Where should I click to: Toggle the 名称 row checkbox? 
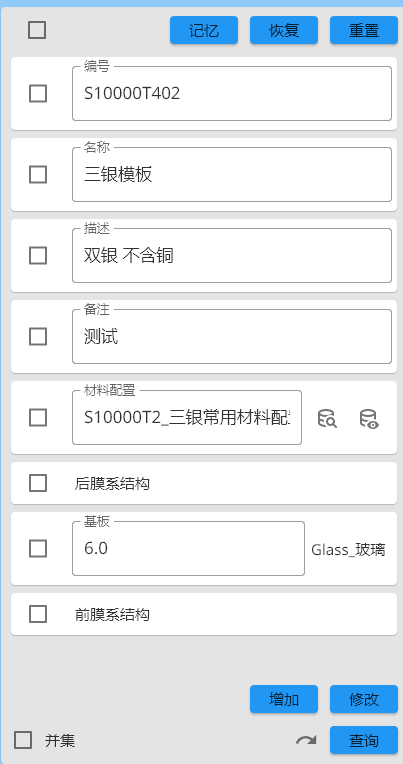[x=38, y=174]
